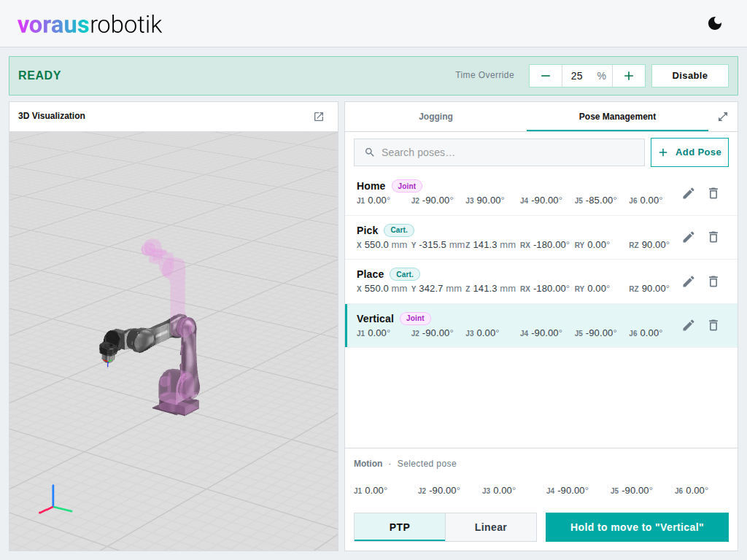Click Y 342.7 mm value in Place pose
This screenshot has width=747, height=560.
tap(436, 289)
